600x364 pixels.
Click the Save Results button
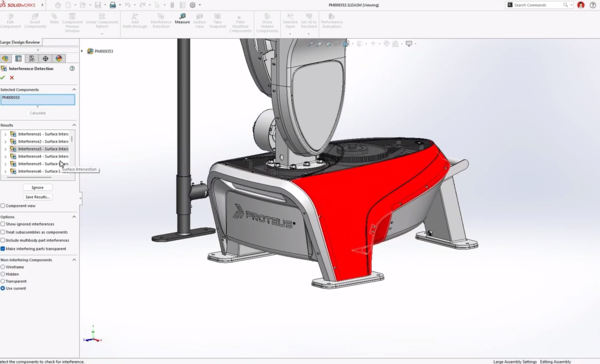click(x=38, y=197)
